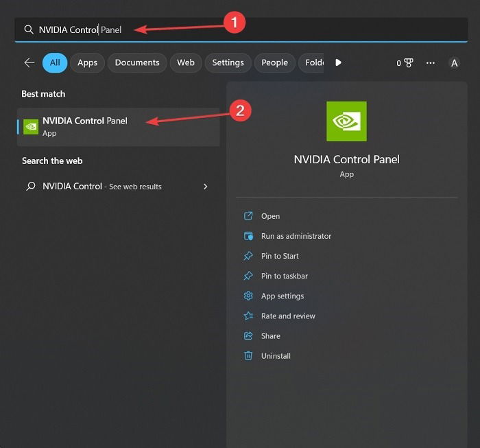Click the search magnifier icon in search bar
Screen dimensions: 480x448
(x=29, y=30)
